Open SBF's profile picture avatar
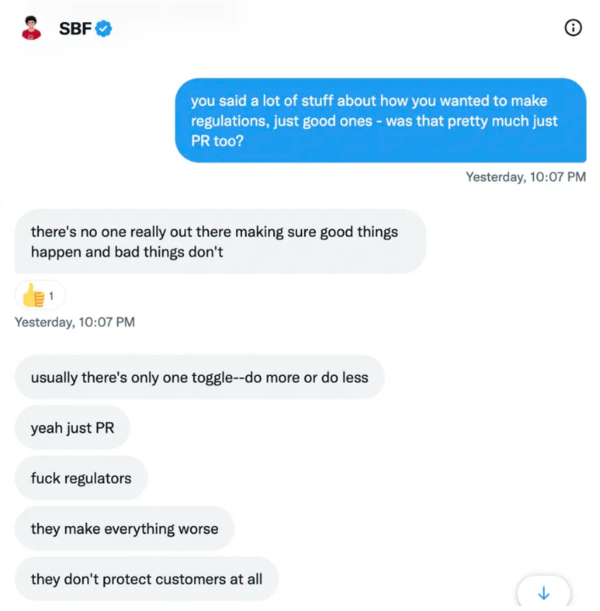Viewport: 600px width, 611px height. (31, 29)
